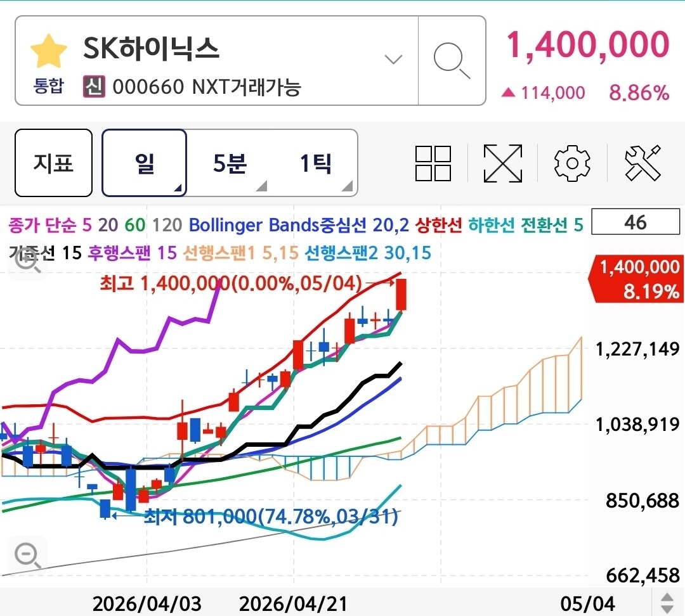Click the current price 1,400,000 header
Image resolution: width=685 pixels, height=616 pixels.
tap(587, 44)
